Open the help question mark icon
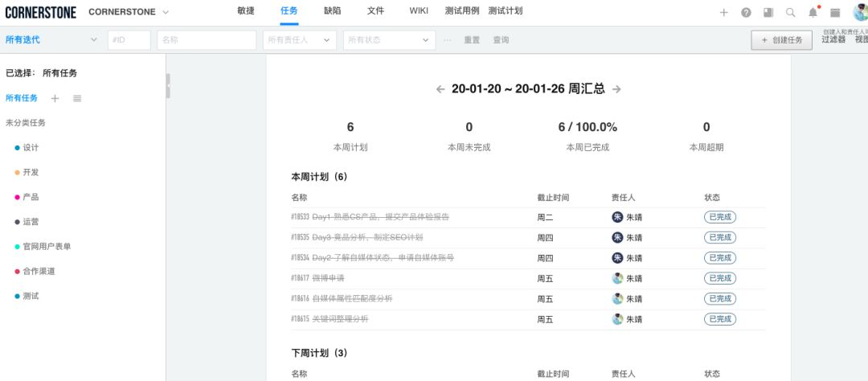Viewport: 868px width, 381px height. click(x=746, y=12)
